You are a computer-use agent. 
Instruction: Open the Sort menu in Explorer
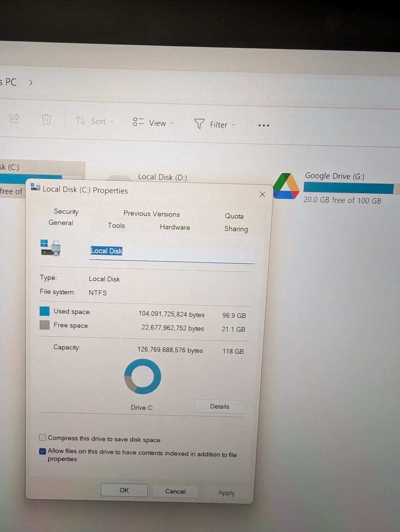click(94, 121)
